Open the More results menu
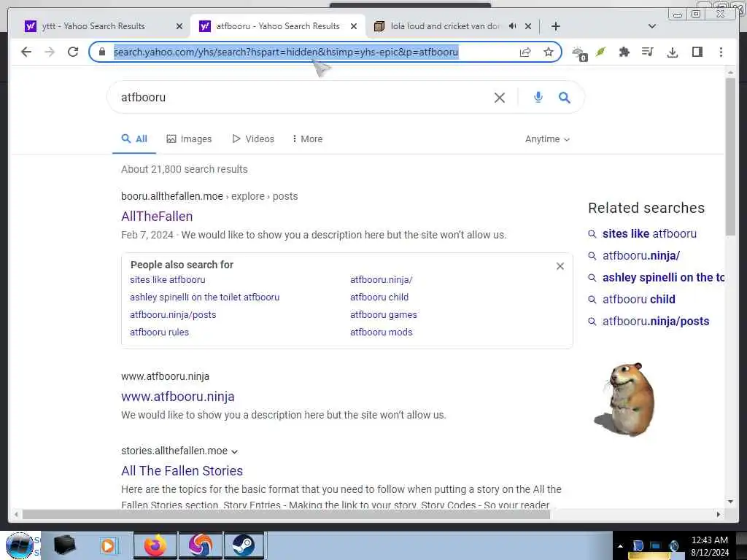The image size is (747, 560). 307,139
